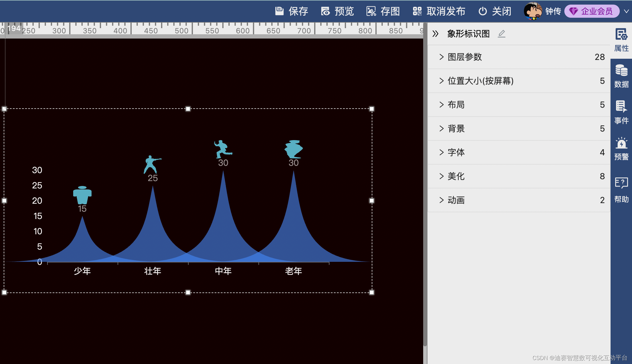Screen dimensions: 632x364
Task: Click the unpublish (取消发布) grid icon
Action: tap(417, 11)
